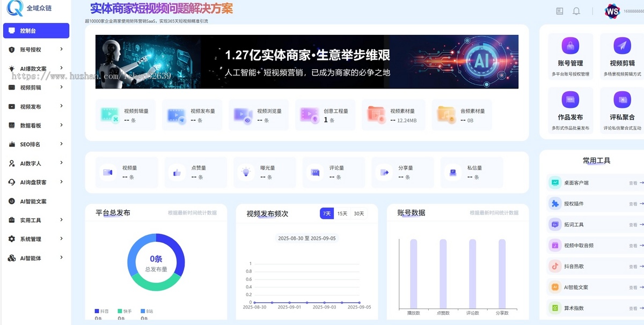This screenshot has height=325, width=644.
Task: Switch chart range to 30天
Action: click(359, 213)
